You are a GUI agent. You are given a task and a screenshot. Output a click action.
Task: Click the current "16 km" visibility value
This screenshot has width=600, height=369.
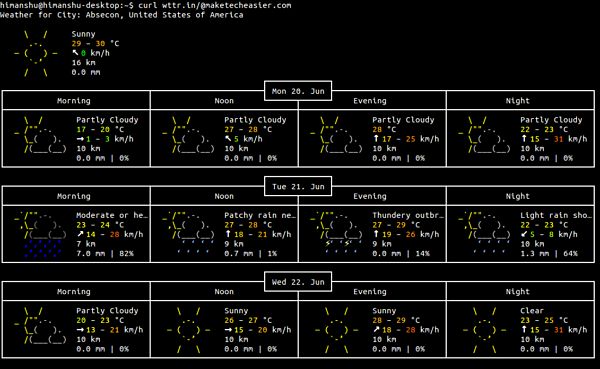(83, 62)
